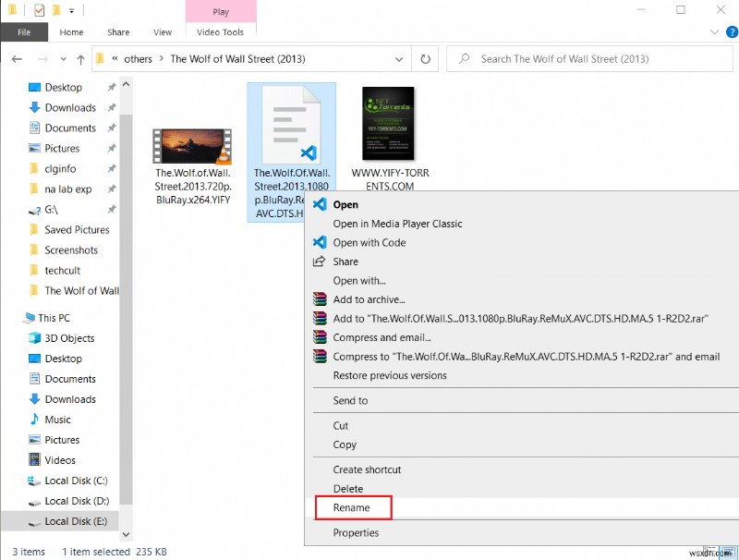Open pinned Documents in Quick access
Screen dimensions: 739x560
click(70, 128)
